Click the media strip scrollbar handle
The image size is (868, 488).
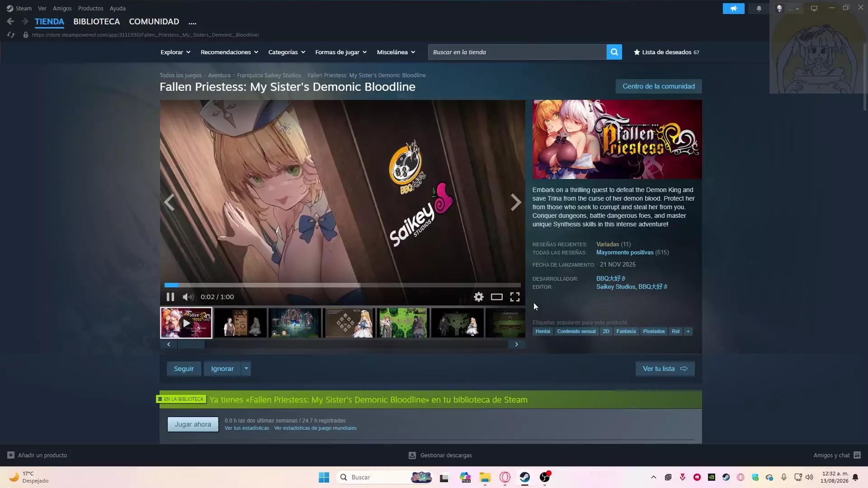click(x=191, y=344)
